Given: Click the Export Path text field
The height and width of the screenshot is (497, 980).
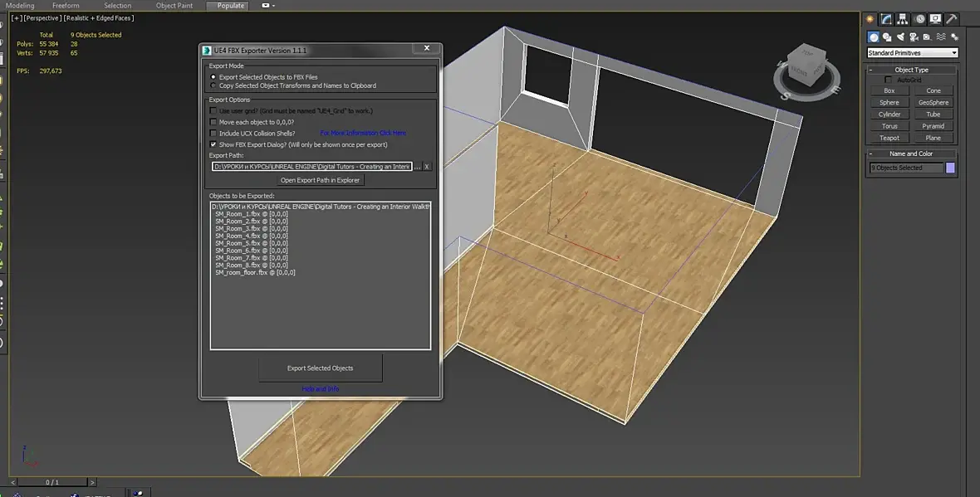Looking at the screenshot, I should pos(311,167).
